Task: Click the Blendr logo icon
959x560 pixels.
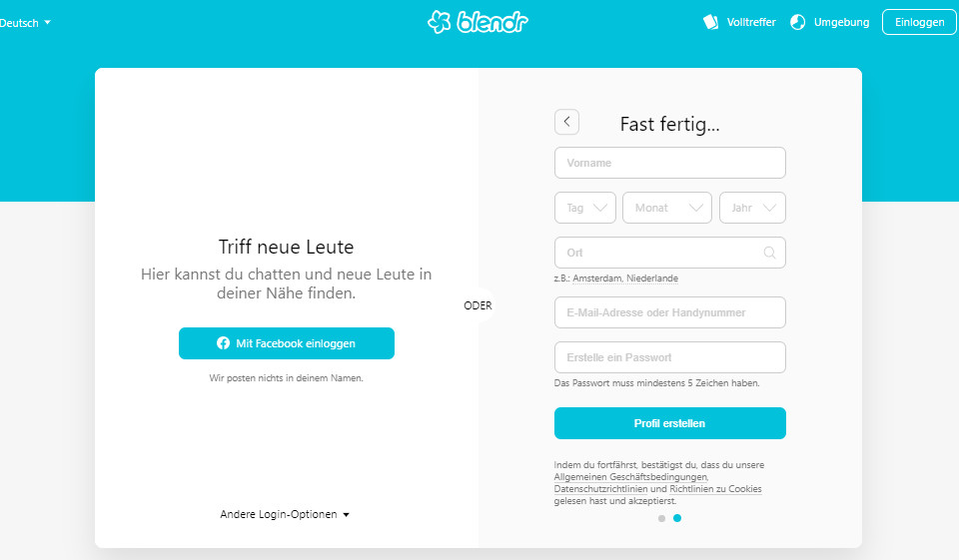Action: (x=440, y=22)
